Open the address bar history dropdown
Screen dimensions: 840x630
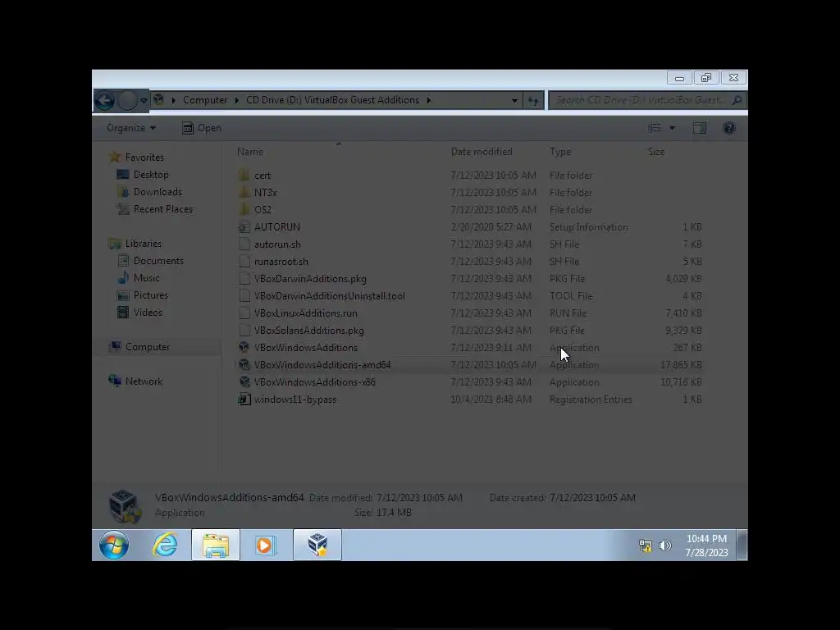point(514,100)
